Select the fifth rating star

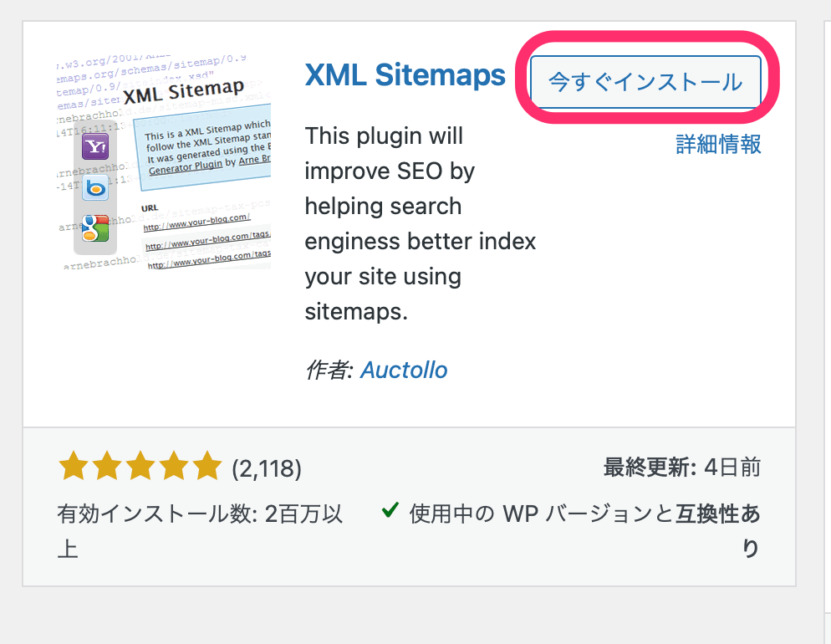coord(206,466)
